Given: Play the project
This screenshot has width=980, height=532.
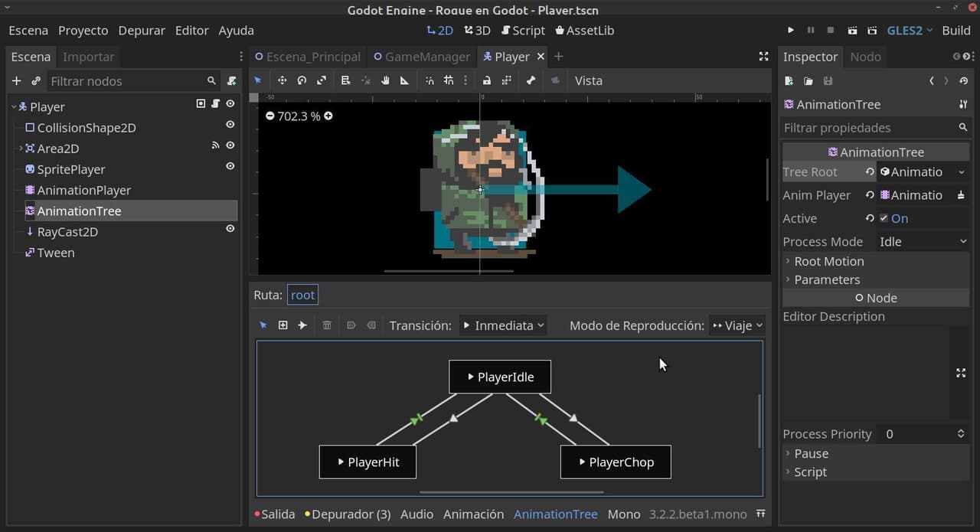Looking at the screenshot, I should [791, 31].
